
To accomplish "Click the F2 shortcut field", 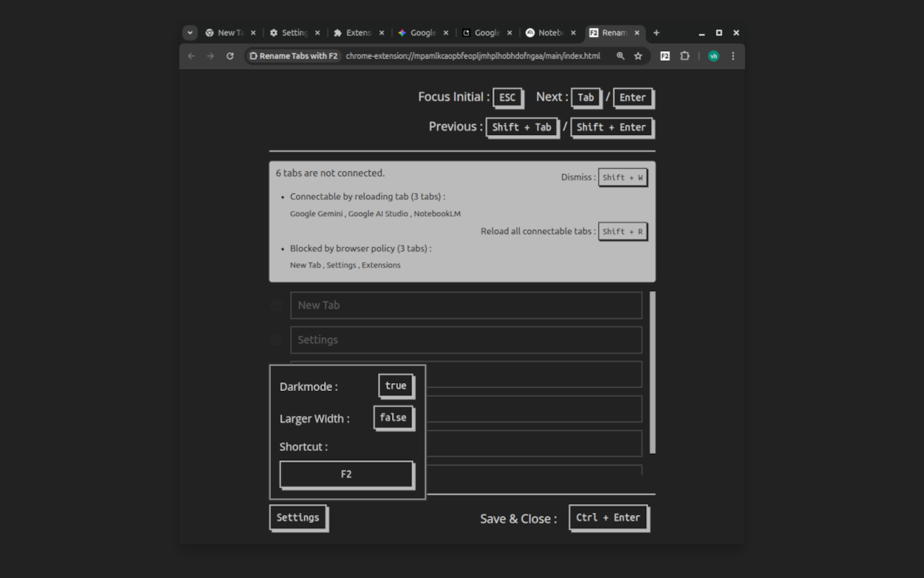I will point(346,475).
